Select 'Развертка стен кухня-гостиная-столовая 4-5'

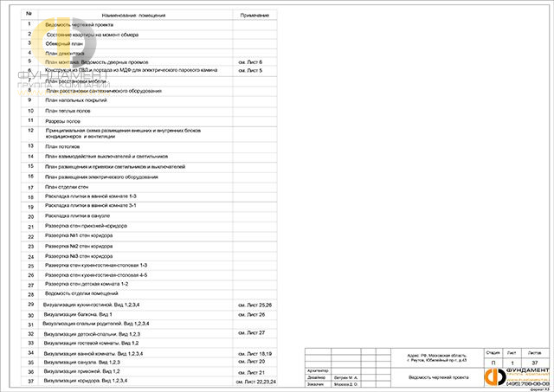click(96, 275)
